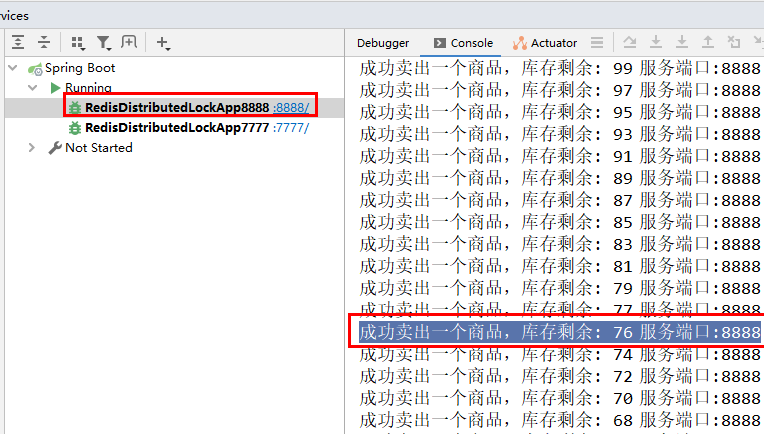Collapse the Spring Boot tree node
Image resolution: width=764 pixels, height=434 pixels.
point(13,68)
